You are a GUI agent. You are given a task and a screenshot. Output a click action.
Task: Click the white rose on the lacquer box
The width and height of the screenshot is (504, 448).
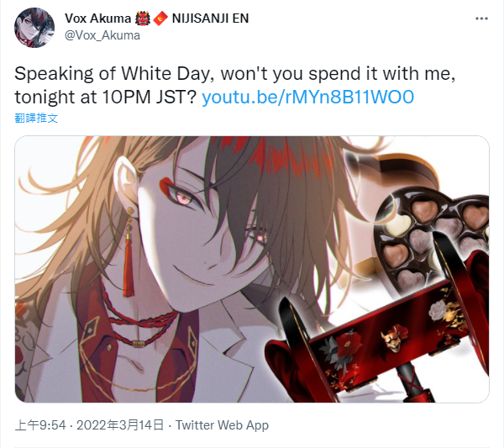tap(438, 308)
